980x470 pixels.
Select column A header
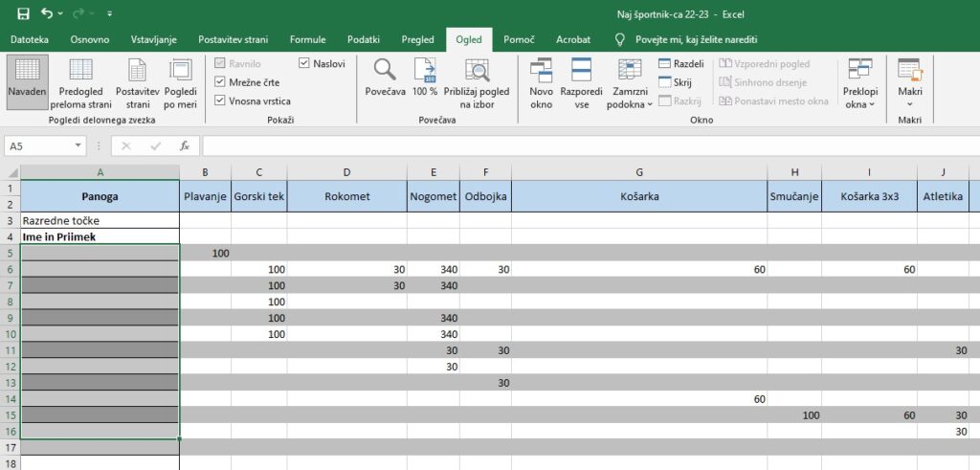pos(100,172)
